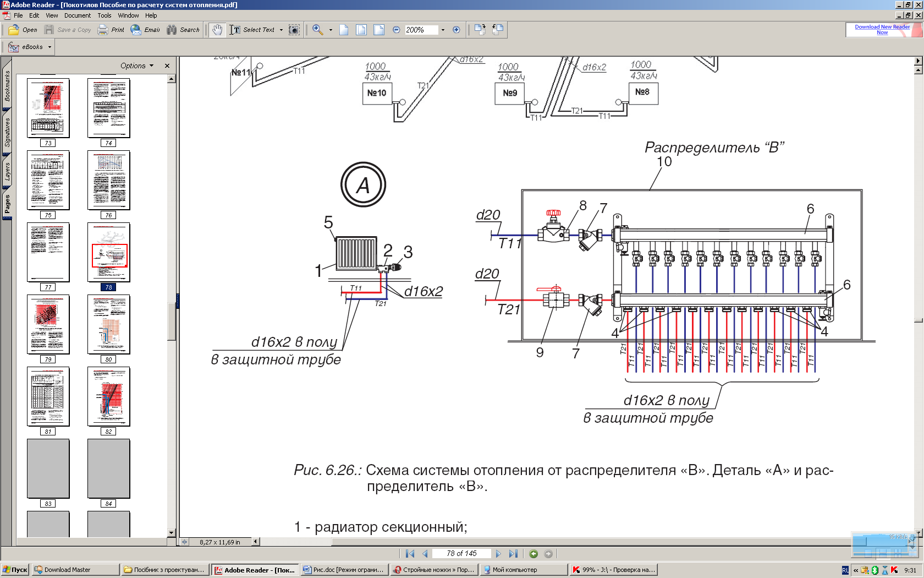The width and height of the screenshot is (924, 578).
Task: Click the page number field 78 of 145
Action: 461,554
